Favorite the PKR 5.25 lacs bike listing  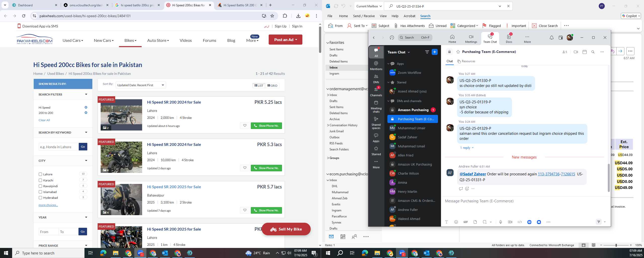(x=245, y=125)
